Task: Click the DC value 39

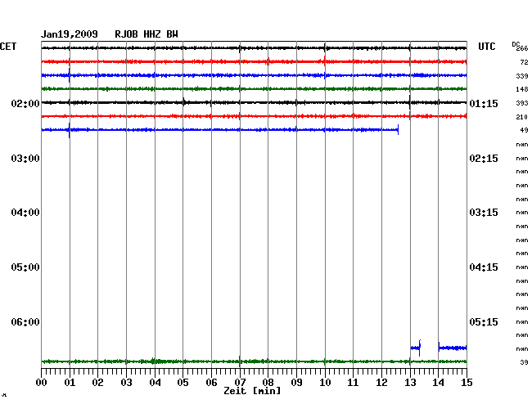Action: click(x=524, y=362)
